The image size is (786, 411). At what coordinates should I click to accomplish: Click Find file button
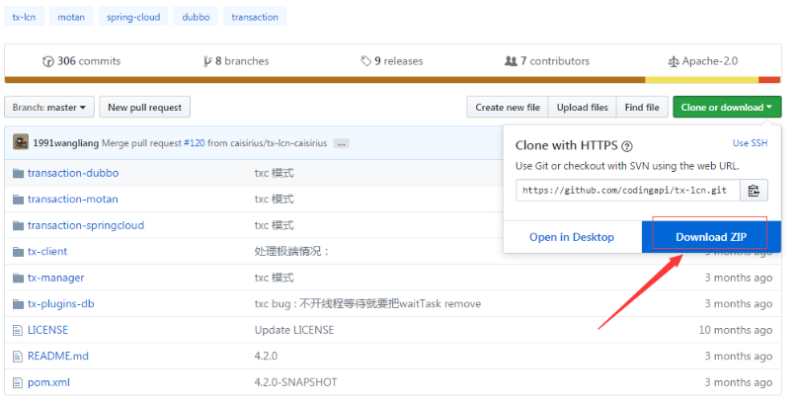[642, 107]
